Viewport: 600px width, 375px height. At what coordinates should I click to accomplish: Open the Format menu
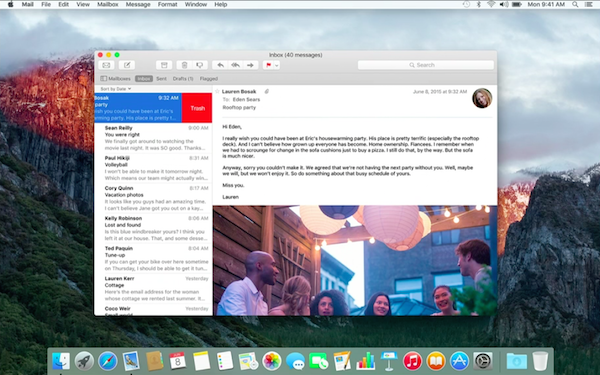tap(167, 5)
